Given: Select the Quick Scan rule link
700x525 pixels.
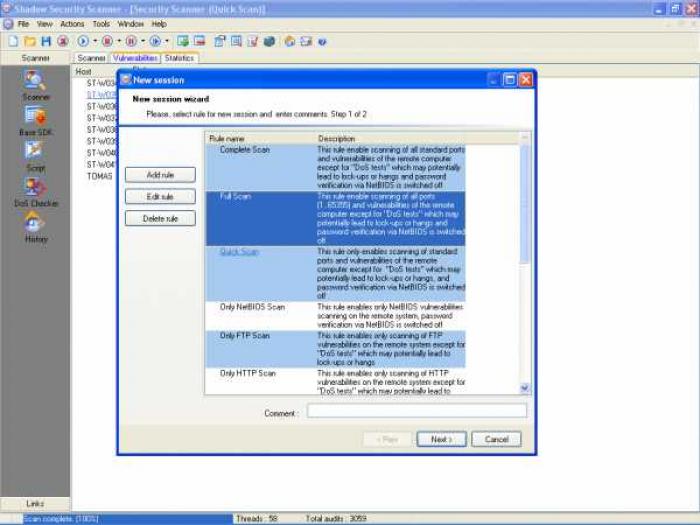Looking at the screenshot, I should [x=239, y=252].
